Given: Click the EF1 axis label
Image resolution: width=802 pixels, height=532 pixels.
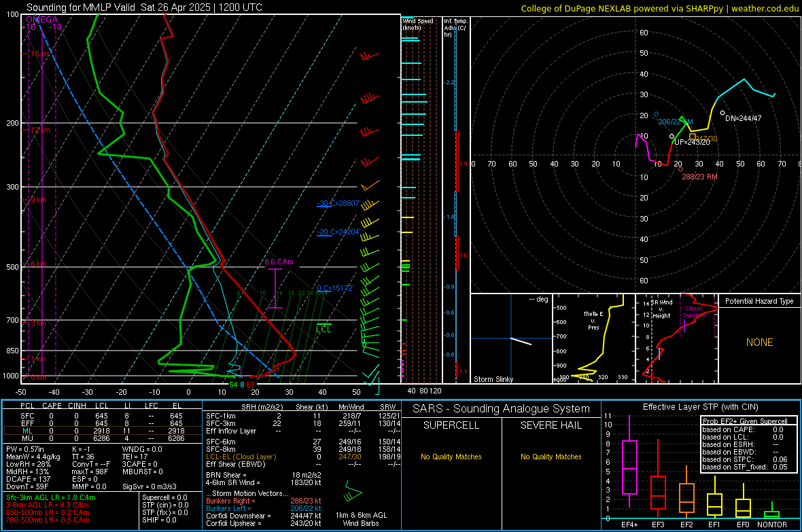Looking at the screenshot, I should 714,525.
